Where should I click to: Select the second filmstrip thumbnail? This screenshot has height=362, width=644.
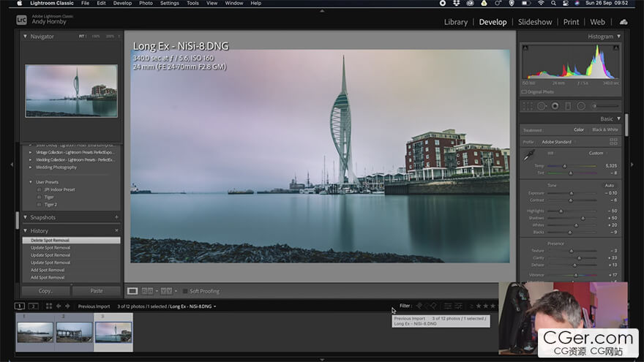point(75,332)
